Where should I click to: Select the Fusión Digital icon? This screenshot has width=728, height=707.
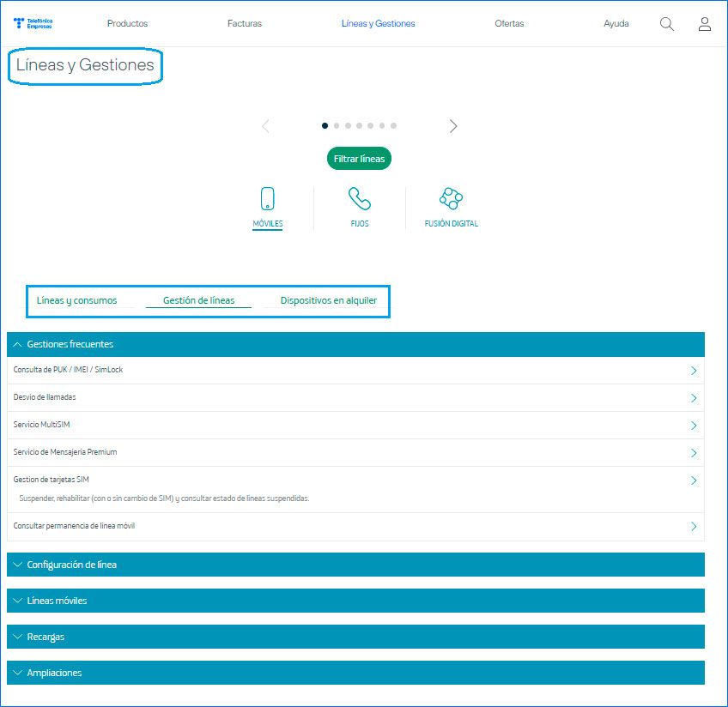(x=451, y=199)
